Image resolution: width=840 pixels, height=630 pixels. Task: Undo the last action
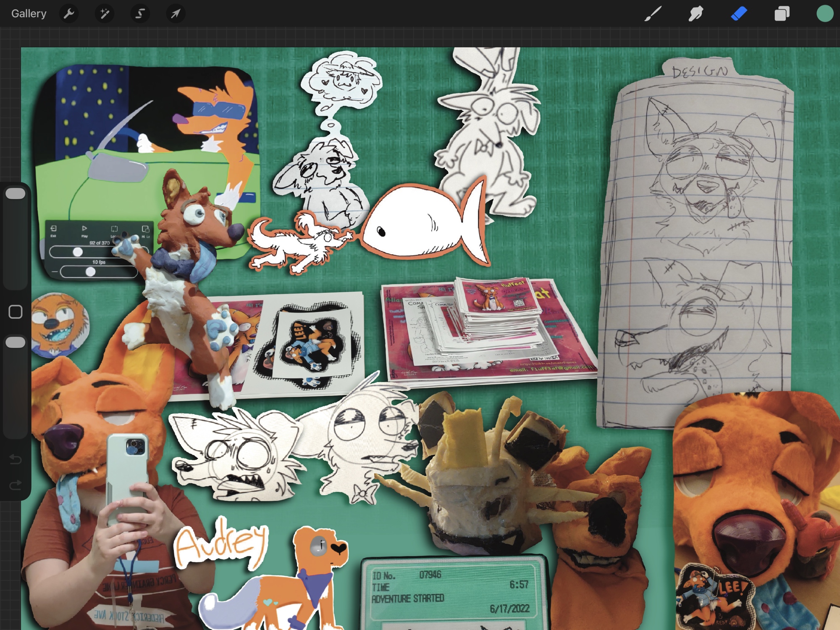(x=16, y=459)
